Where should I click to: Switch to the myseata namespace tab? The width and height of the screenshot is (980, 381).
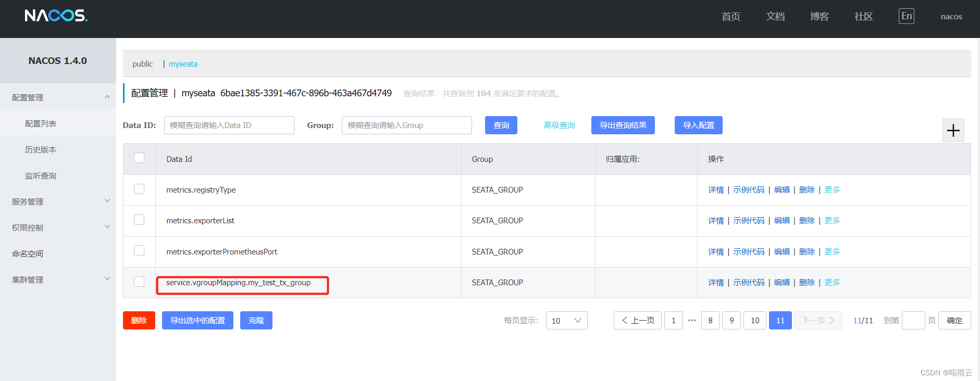click(x=183, y=64)
